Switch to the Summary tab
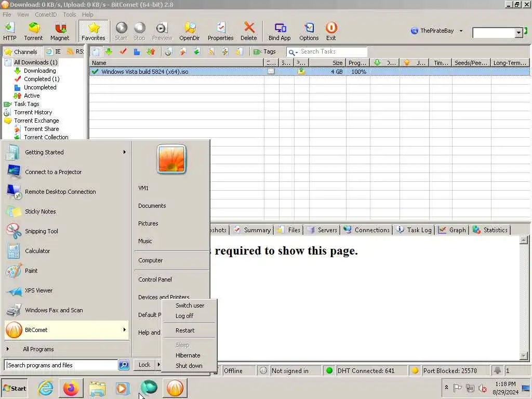 (x=252, y=230)
